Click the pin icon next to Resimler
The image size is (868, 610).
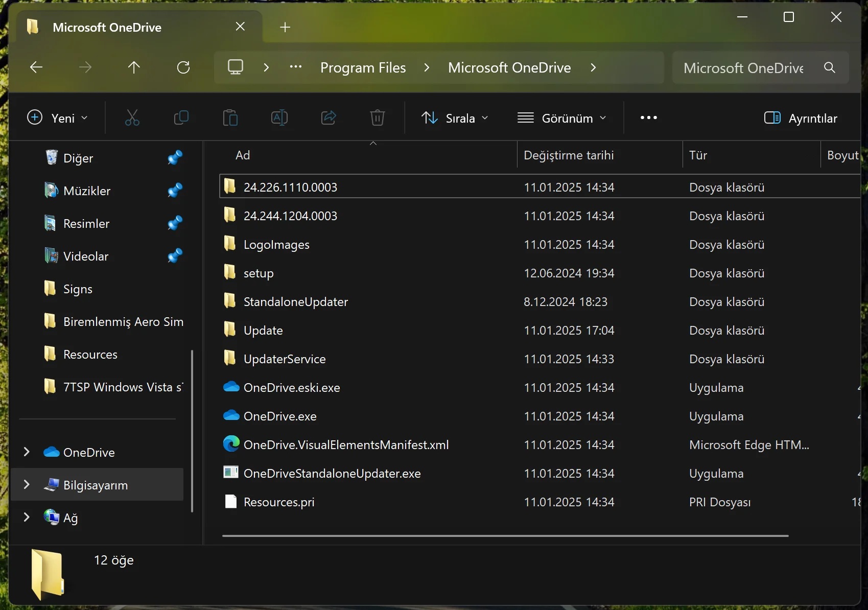pos(175,223)
